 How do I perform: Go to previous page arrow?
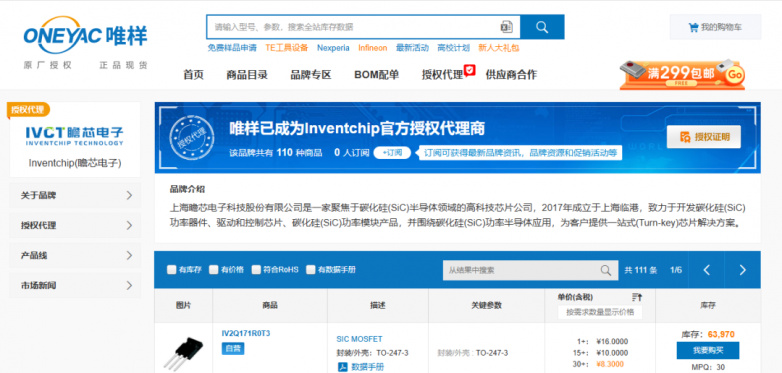point(706,270)
